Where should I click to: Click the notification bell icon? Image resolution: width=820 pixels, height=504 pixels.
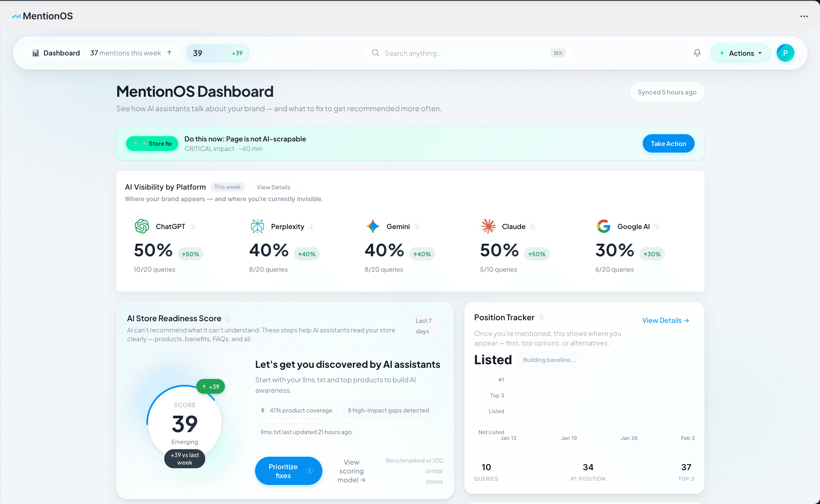697,53
